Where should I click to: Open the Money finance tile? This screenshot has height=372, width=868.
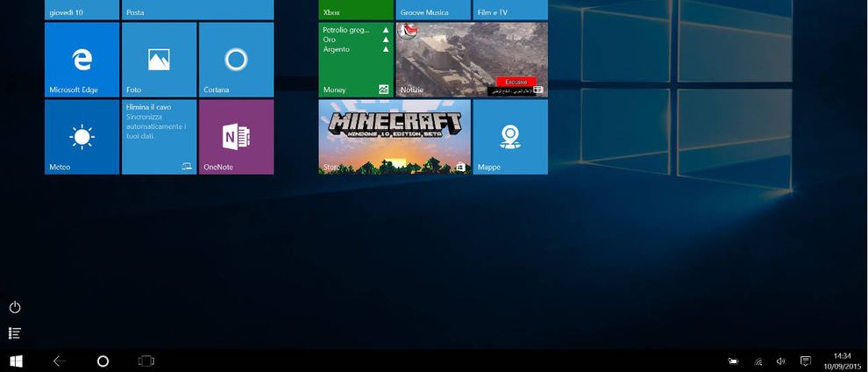pos(356,60)
